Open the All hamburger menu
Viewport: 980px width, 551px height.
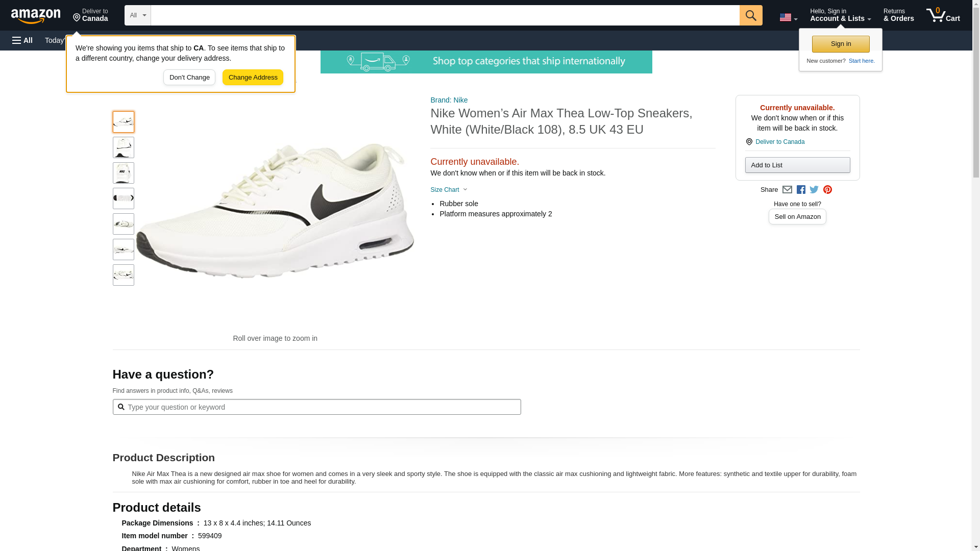click(x=22, y=40)
